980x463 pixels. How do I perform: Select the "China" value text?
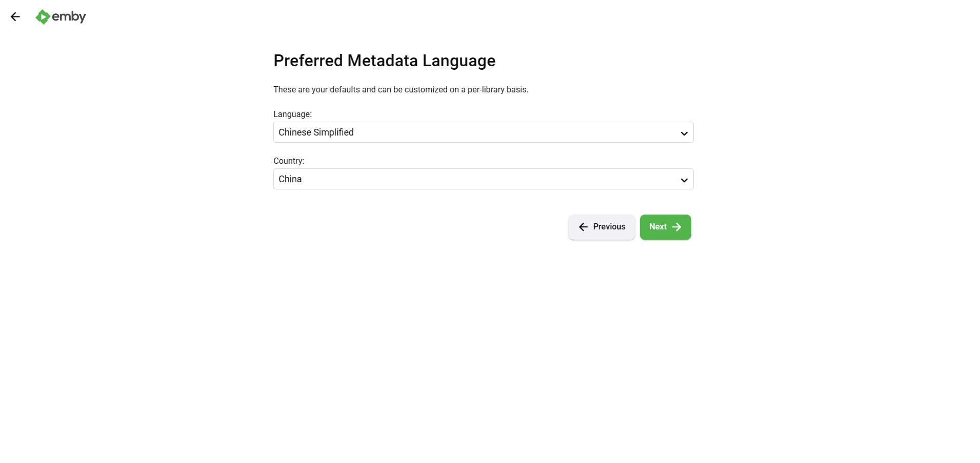(x=290, y=179)
